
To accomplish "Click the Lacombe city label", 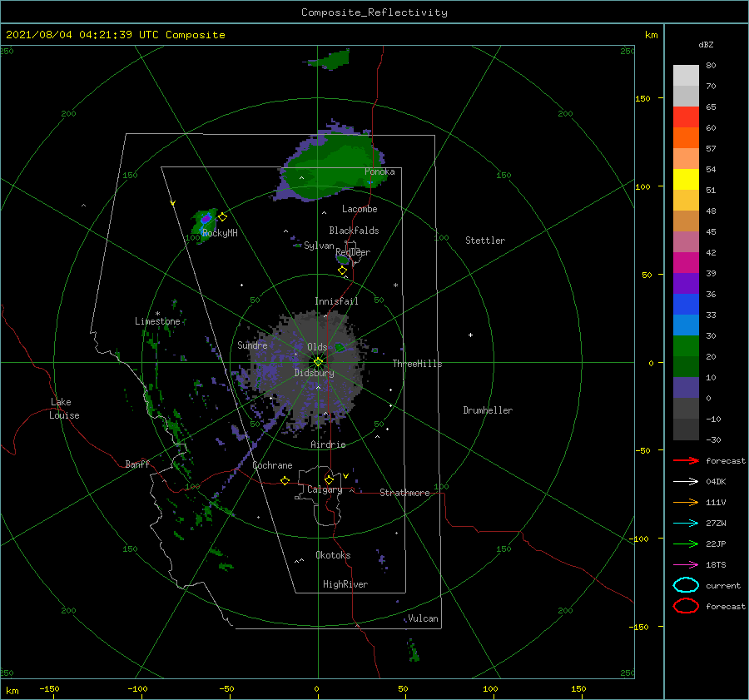I will pos(360,209).
